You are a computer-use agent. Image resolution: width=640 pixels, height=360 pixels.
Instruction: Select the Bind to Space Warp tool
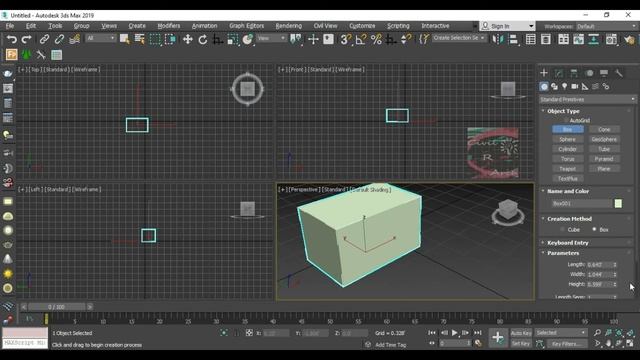point(74,39)
